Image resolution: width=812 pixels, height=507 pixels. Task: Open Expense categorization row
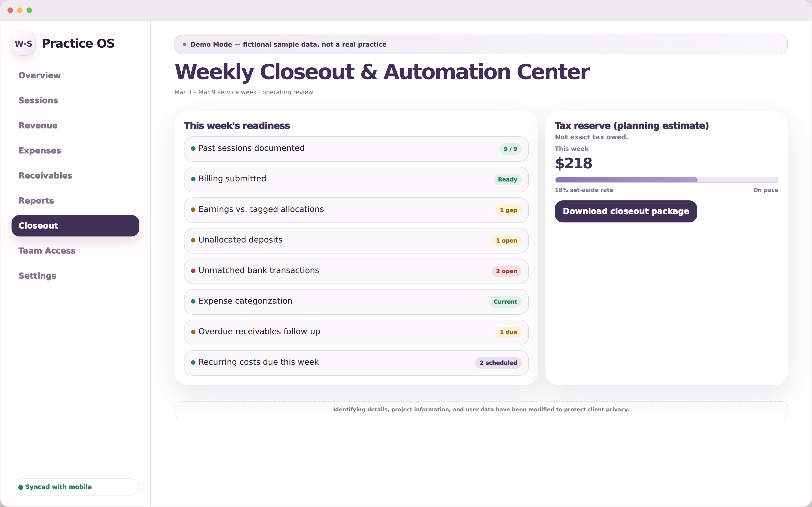[356, 302]
